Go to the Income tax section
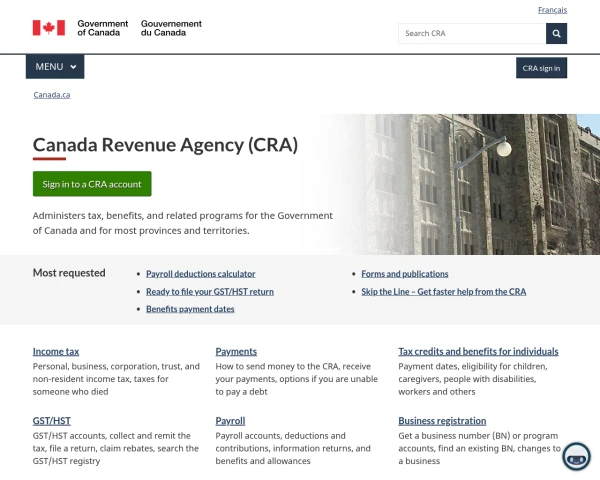 (56, 352)
